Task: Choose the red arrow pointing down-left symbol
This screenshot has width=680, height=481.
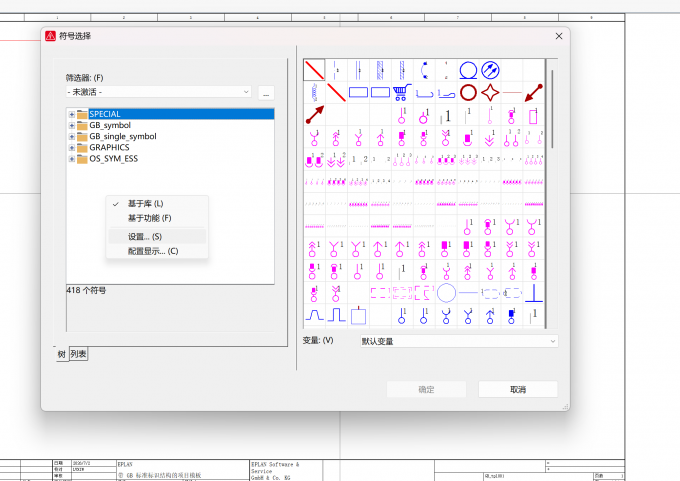Action: point(533,92)
